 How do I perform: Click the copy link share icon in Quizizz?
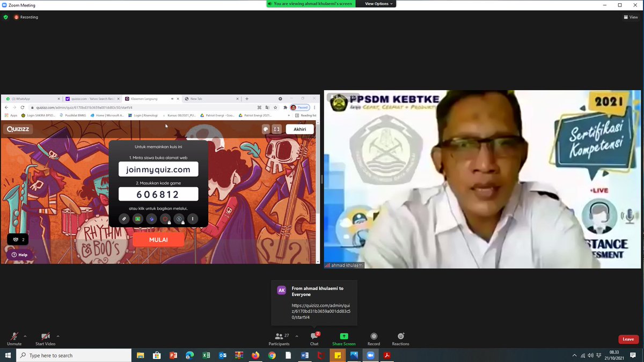click(x=124, y=219)
